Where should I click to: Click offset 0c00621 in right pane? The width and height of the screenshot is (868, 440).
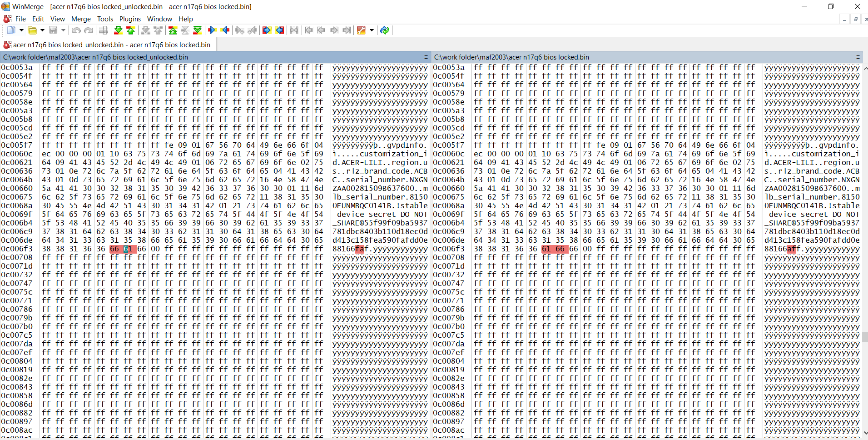(449, 163)
